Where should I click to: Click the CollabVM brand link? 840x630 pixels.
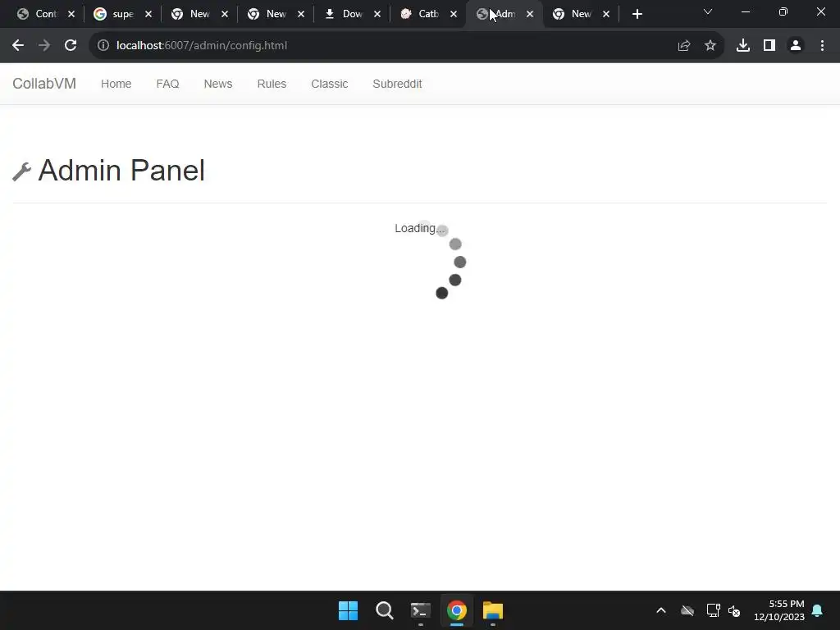pos(44,84)
